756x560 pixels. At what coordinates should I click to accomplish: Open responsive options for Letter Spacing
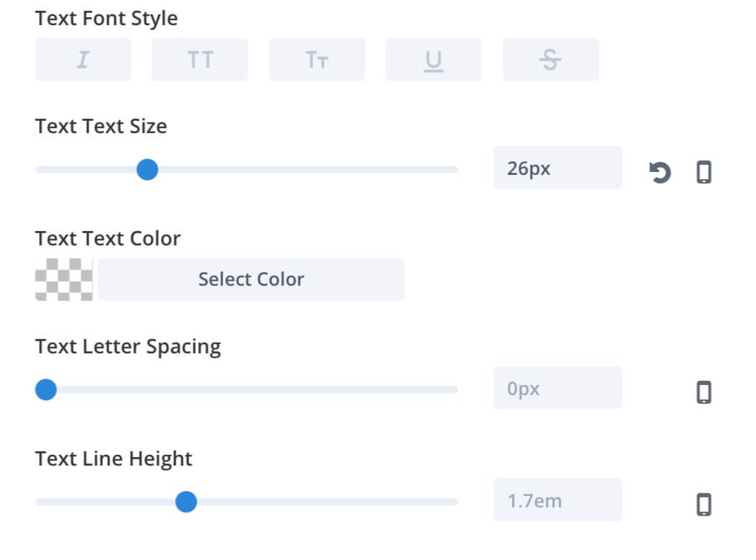(704, 392)
